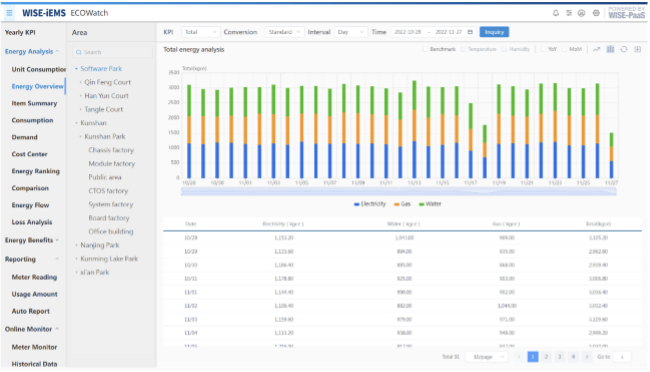Enable the Benchmark checkbox

point(425,49)
